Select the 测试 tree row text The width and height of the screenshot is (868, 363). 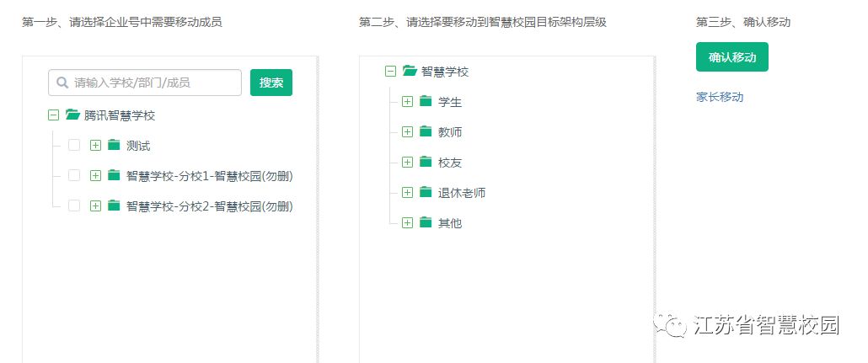coord(138,146)
